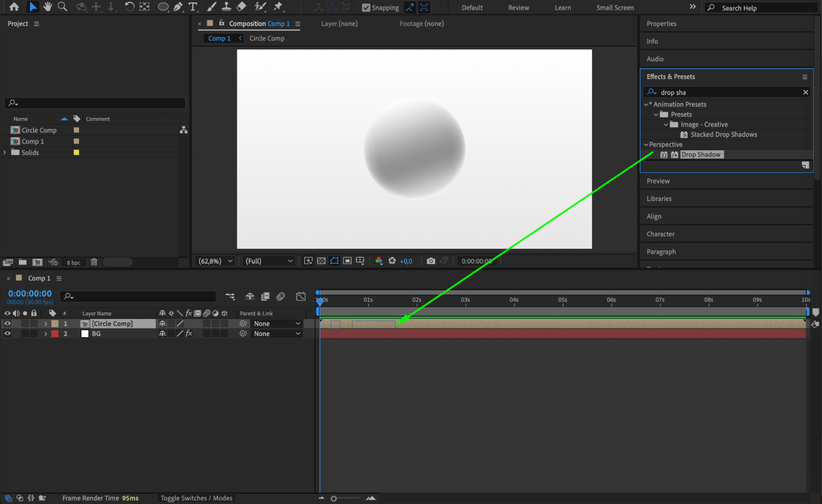822x504 pixels.
Task: Take snapshot with the camera icon
Action: (431, 261)
